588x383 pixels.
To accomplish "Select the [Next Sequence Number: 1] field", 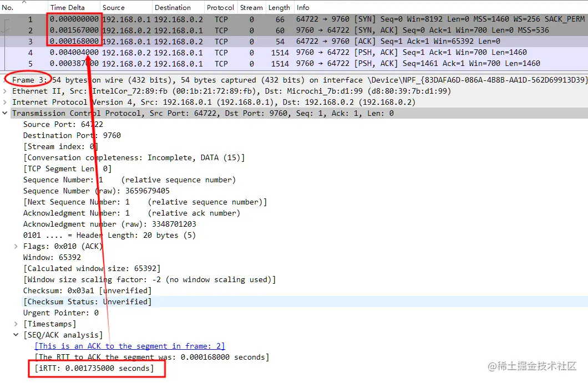I will tap(145, 202).
